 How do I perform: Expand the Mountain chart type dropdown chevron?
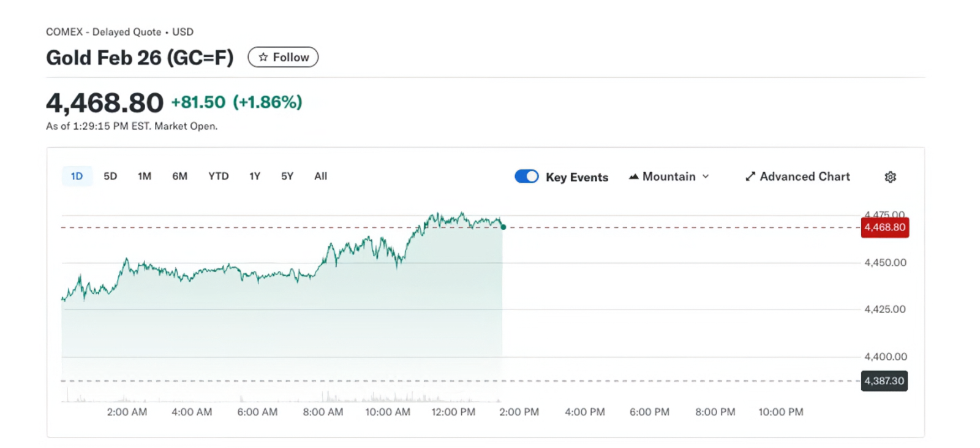[x=706, y=177]
